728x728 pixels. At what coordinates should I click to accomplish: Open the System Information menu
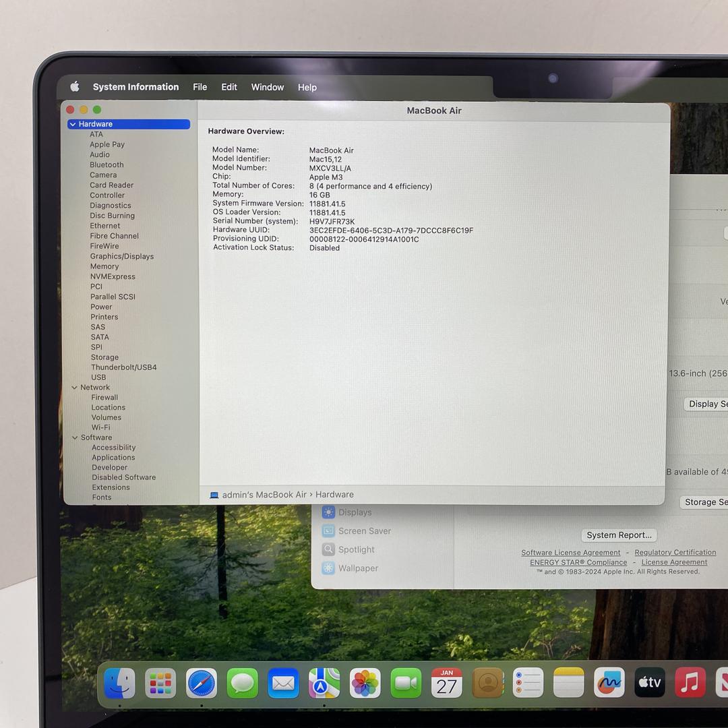(x=135, y=87)
